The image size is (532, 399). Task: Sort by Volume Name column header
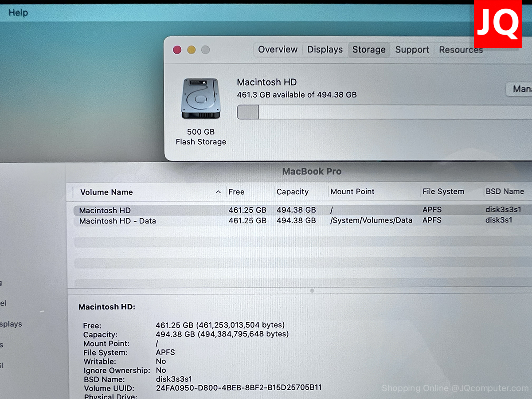106,192
